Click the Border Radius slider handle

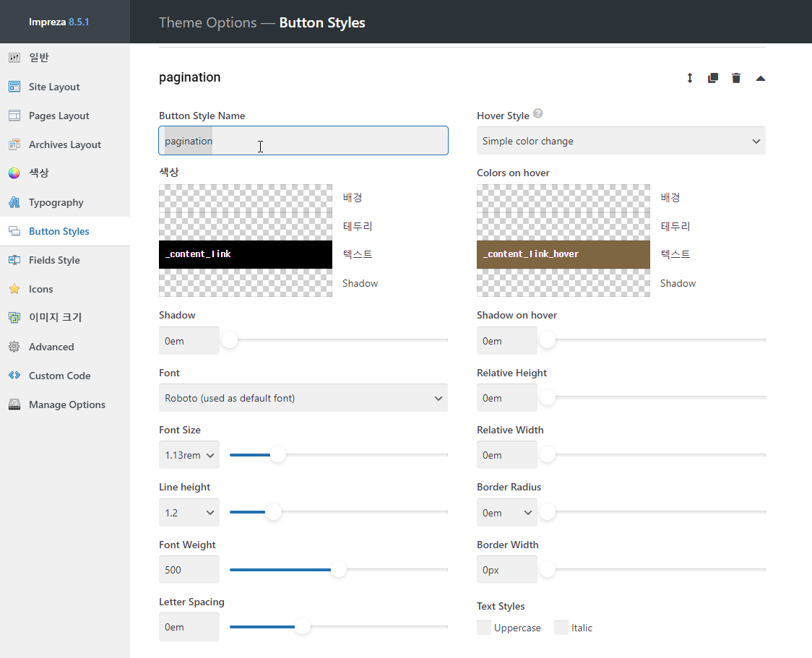(548, 512)
